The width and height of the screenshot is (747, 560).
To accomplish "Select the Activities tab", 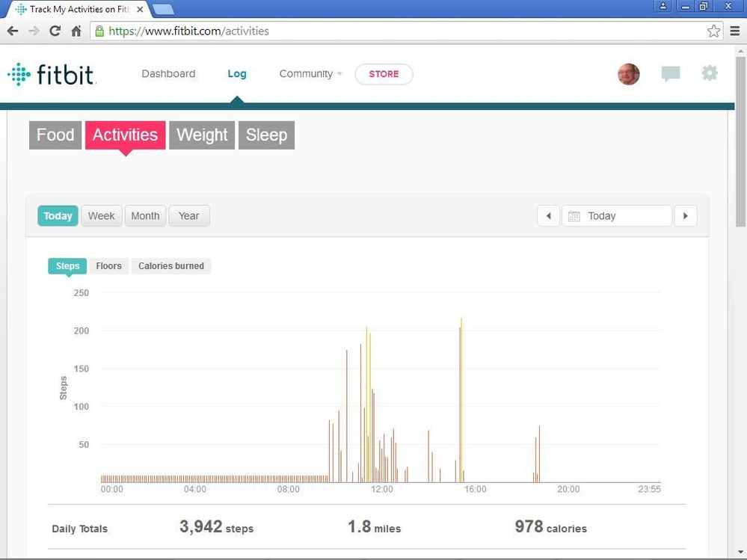I will pyautogui.click(x=126, y=135).
